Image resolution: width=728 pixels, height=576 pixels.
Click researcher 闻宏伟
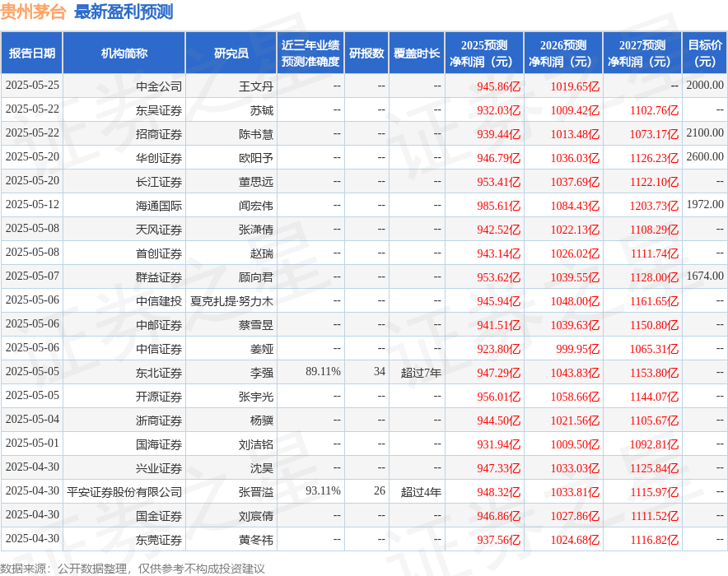click(x=256, y=206)
